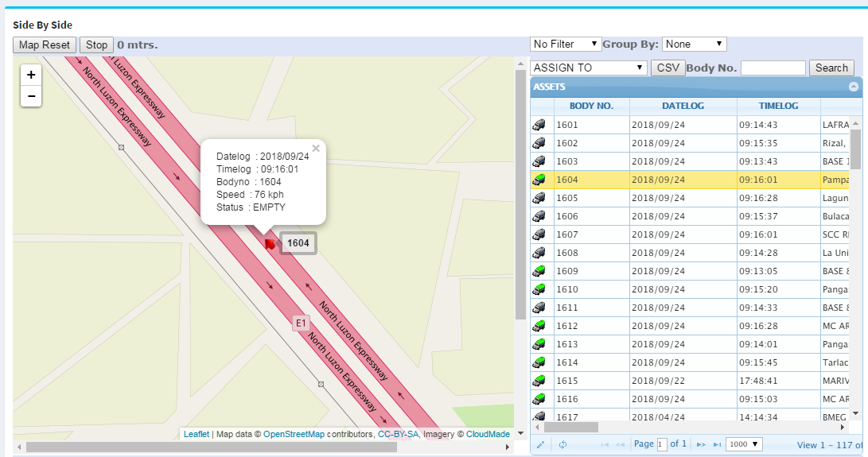This screenshot has height=457, width=868.
Task: Change rows-per-page 1000 dropdown
Action: (745, 444)
